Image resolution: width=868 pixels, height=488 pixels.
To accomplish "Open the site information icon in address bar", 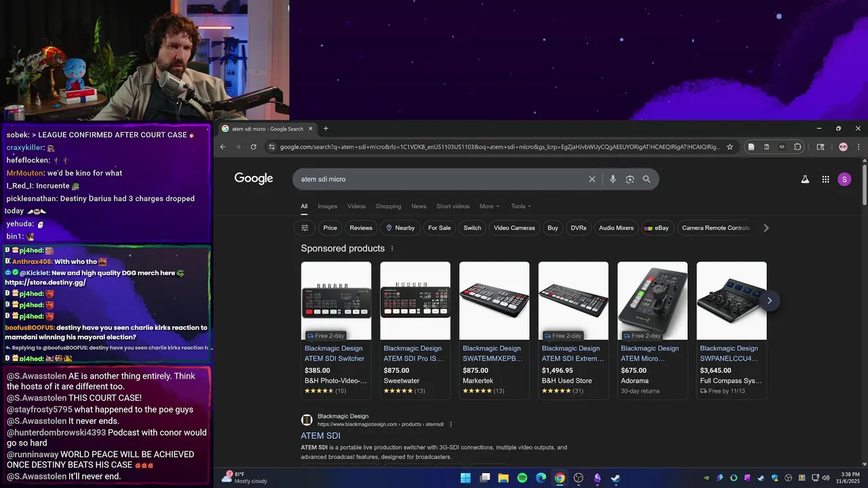I will [271, 147].
